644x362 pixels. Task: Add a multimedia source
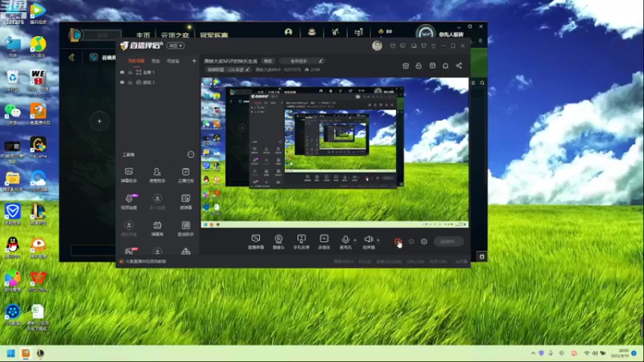pyautogui.click(x=324, y=242)
